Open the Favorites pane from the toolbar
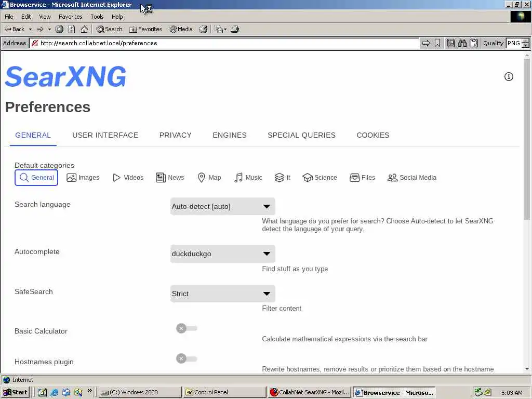532x399 pixels. [146, 29]
